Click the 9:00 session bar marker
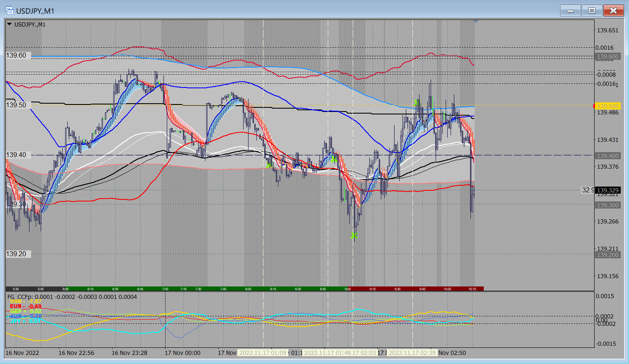This screenshot has width=629, height=364. point(348,289)
